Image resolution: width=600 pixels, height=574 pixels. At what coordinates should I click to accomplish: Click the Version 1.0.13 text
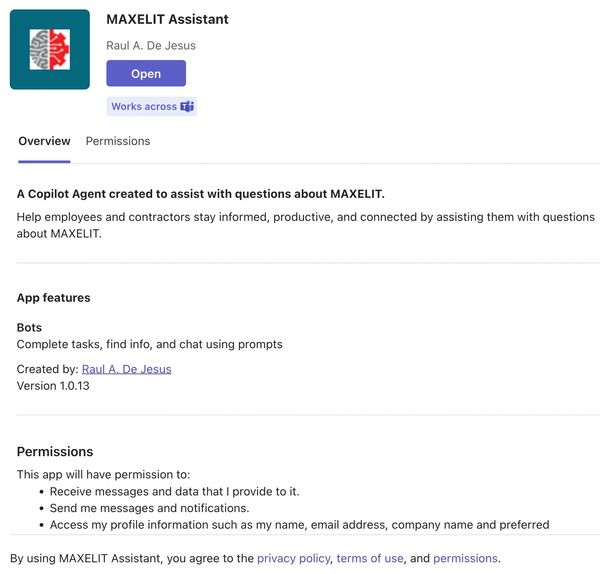pos(53,386)
